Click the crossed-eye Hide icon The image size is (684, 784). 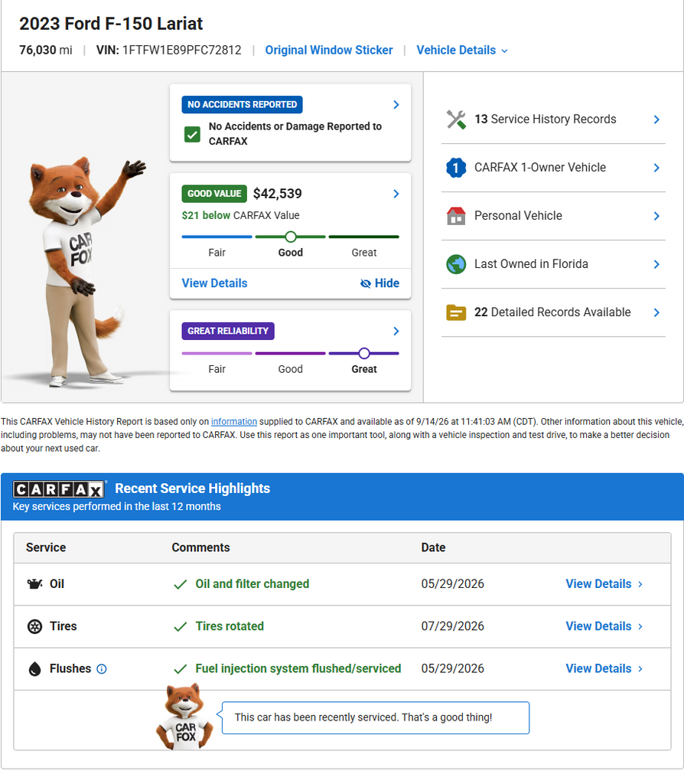pos(366,283)
